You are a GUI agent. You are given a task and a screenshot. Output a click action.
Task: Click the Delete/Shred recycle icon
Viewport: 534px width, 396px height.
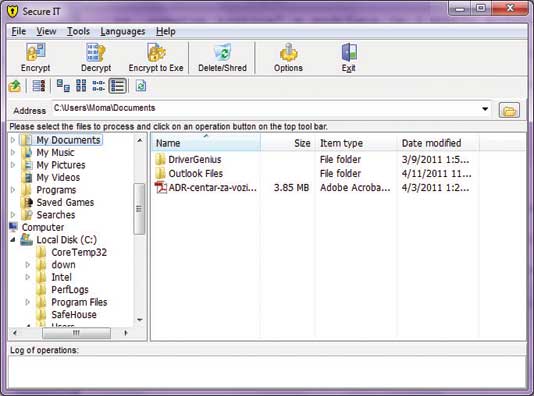[222, 52]
